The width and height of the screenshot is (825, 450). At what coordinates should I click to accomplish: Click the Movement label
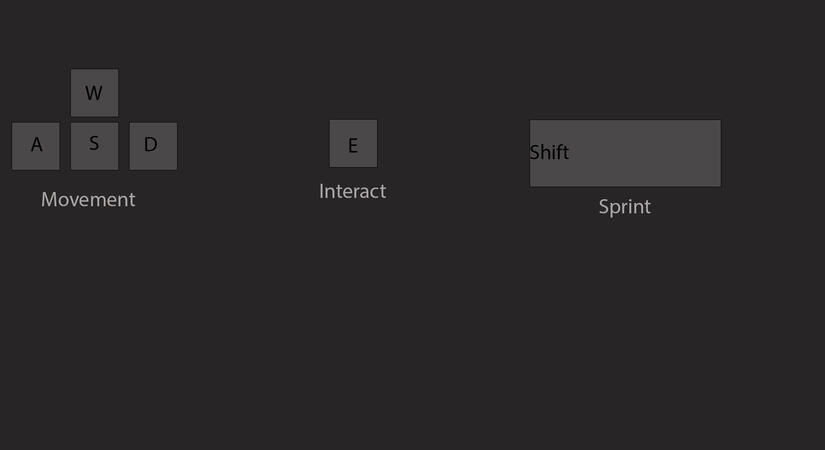[x=88, y=200]
